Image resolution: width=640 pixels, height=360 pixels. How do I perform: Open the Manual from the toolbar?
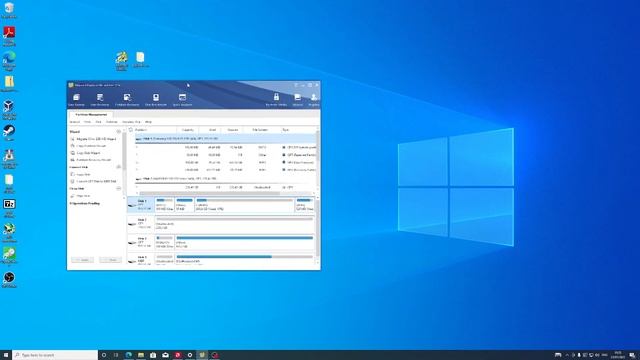click(x=298, y=100)
